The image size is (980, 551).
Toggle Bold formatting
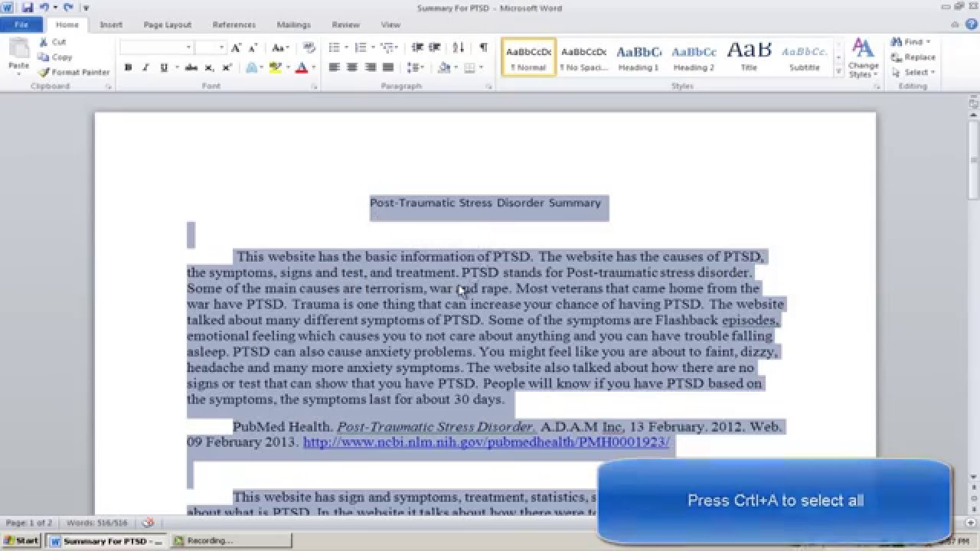(x=128, y=68)
